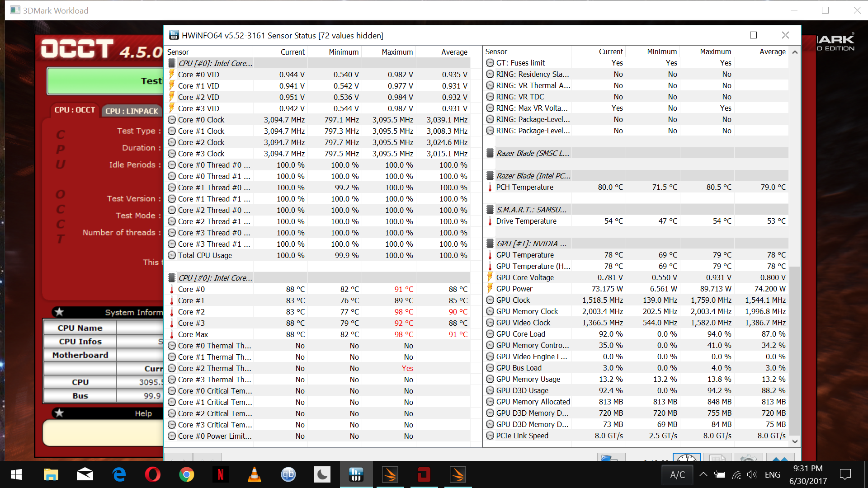Viewport: 868px width, 488px height.
Task: Select the Core #0 Power Limit... row
Action: [318, 436]
